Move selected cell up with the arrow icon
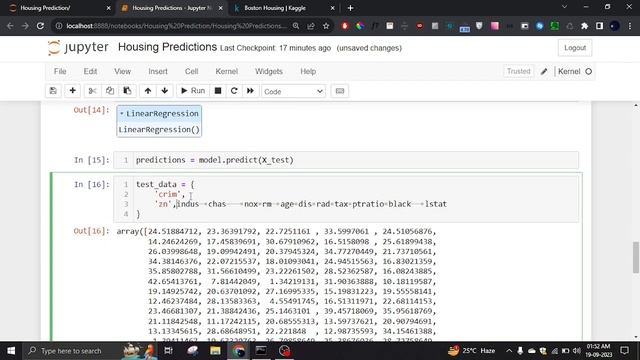 click(148, 91)
